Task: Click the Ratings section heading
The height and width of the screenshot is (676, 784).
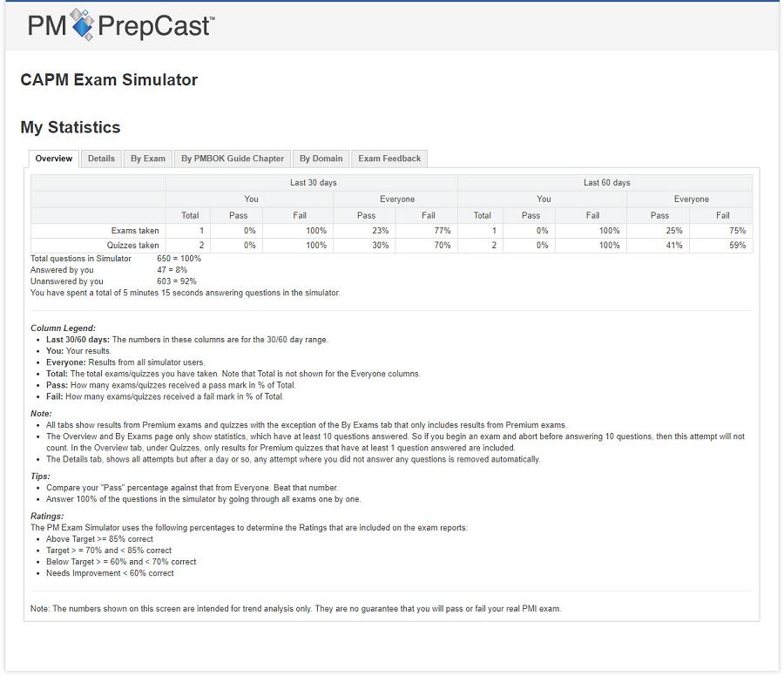Action: click(x=47, y=517)
